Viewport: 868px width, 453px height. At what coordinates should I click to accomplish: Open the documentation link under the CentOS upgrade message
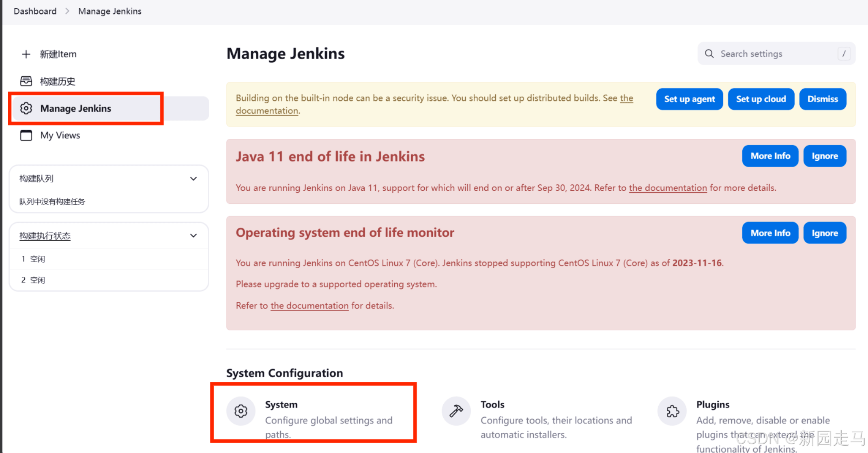point(309,306)
